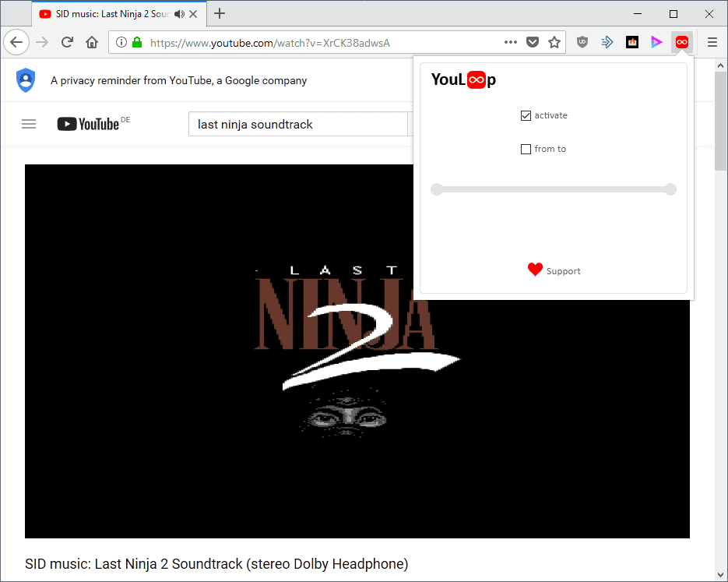Click the uBlock Origin shield icon
The height and width of the screenshot is (582, 728).
[x=582, y=42]
